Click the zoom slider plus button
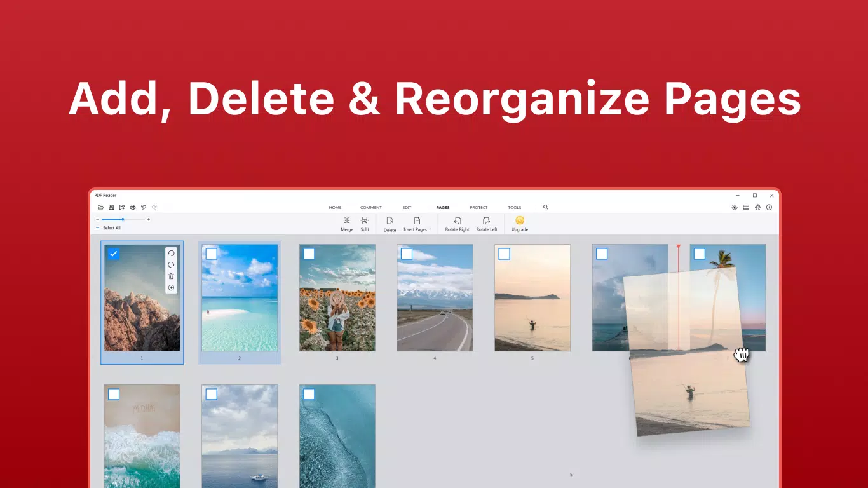 pos(149,219)
